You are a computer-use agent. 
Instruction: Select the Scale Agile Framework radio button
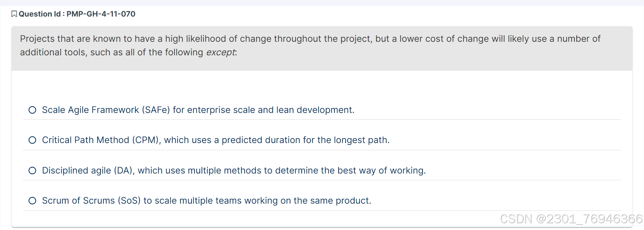(32, 110)
